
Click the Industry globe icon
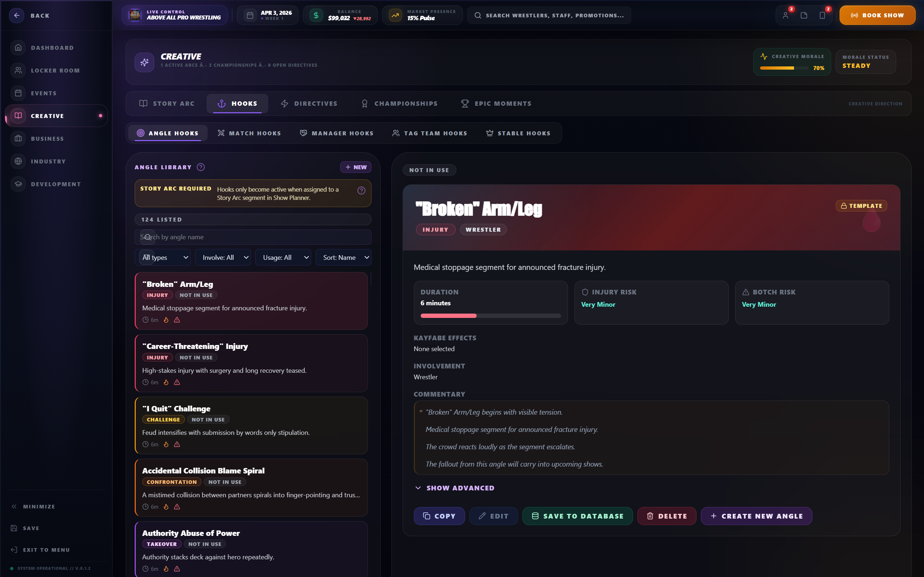(x=18, y=161)
